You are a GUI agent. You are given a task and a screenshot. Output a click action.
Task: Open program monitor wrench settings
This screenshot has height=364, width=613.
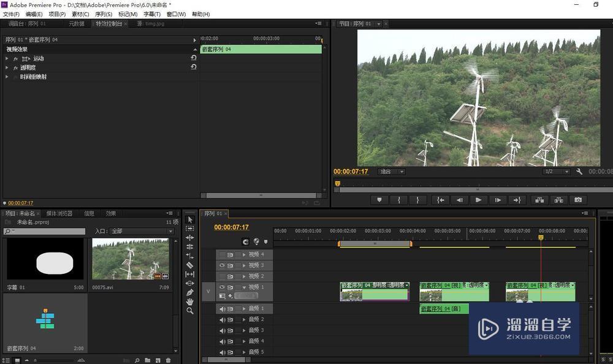point(579,172)
